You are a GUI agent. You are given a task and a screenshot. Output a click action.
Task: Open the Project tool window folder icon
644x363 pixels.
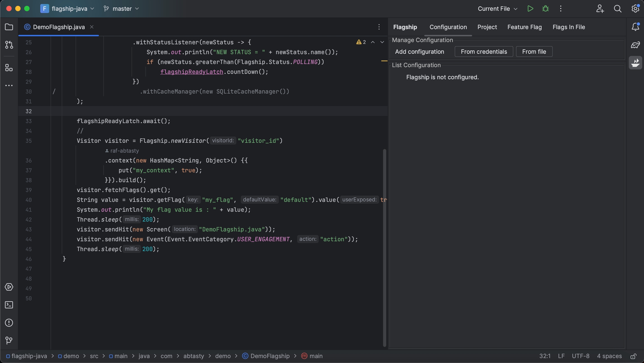(x=9, y=27)
